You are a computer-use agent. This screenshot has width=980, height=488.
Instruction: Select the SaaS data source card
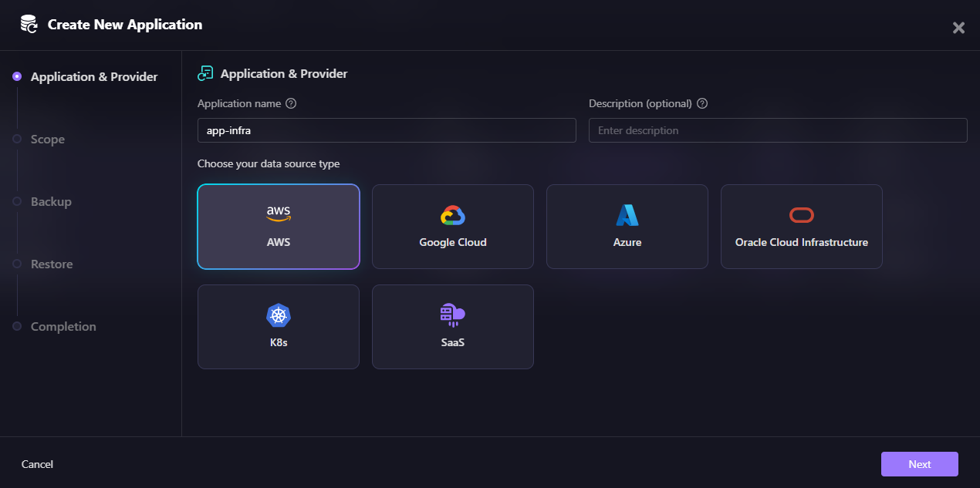pos(453,327)
